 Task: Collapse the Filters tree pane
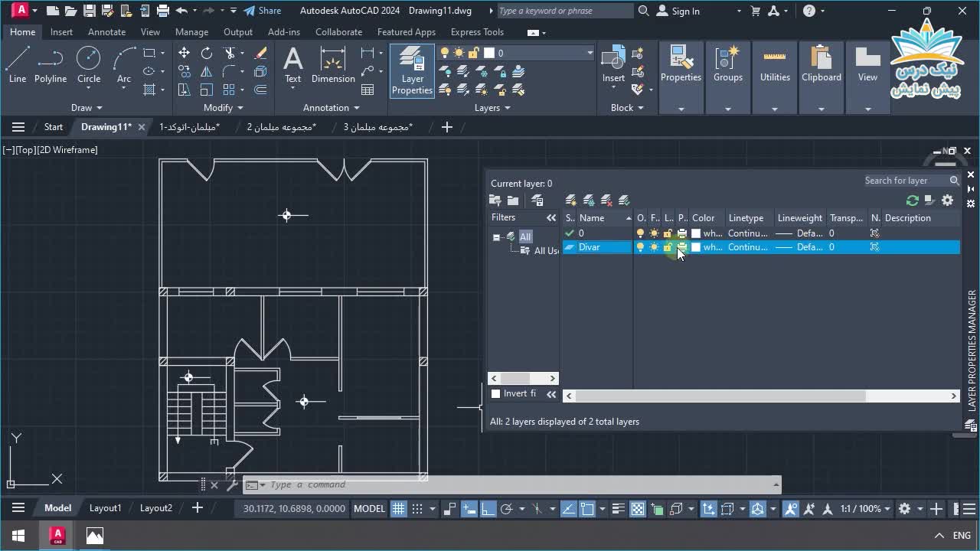pos(551,218)
